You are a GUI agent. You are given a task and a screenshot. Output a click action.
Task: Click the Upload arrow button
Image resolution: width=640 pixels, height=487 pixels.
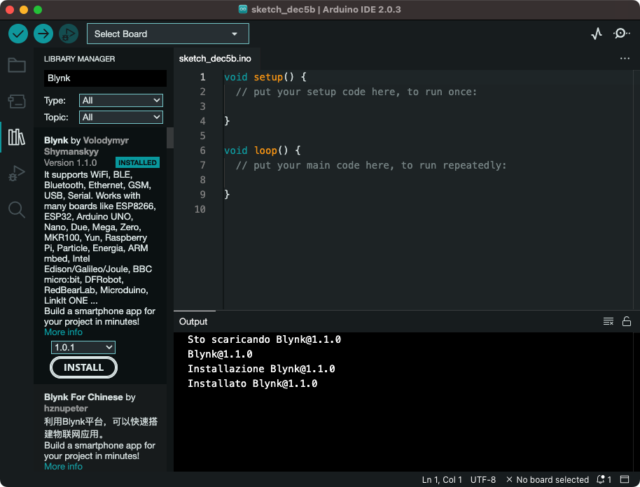pos(43,34)
